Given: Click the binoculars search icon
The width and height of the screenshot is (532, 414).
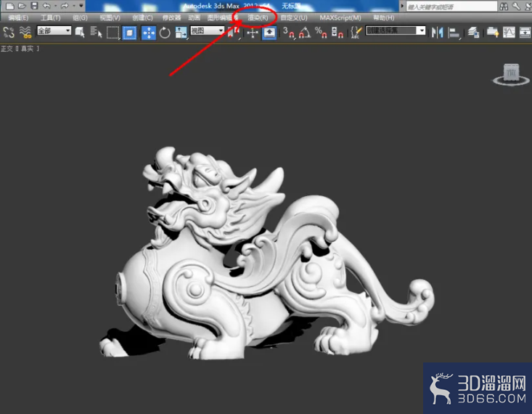Looking at the screenshot, I should (x=504, y=6).
